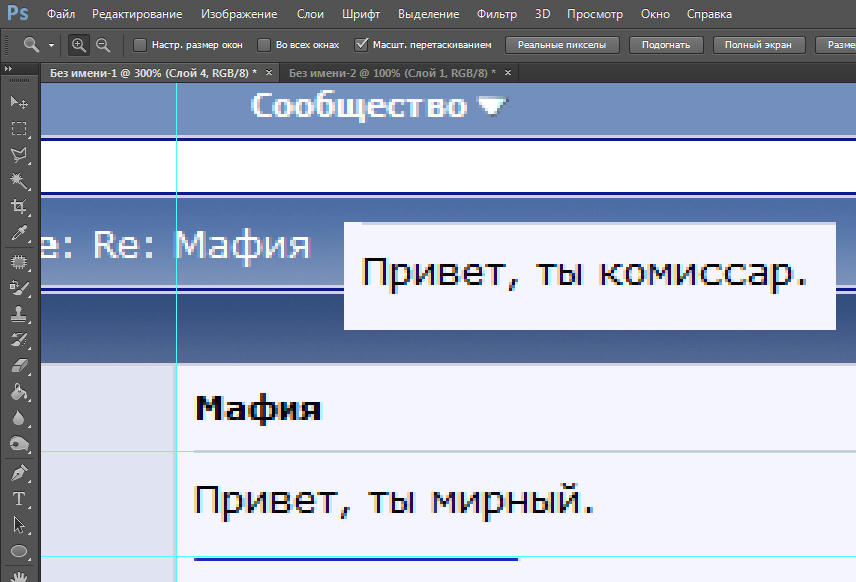Select the Hand tool
This screenshot has width=856, height=582.
click(x=19, y=575)
